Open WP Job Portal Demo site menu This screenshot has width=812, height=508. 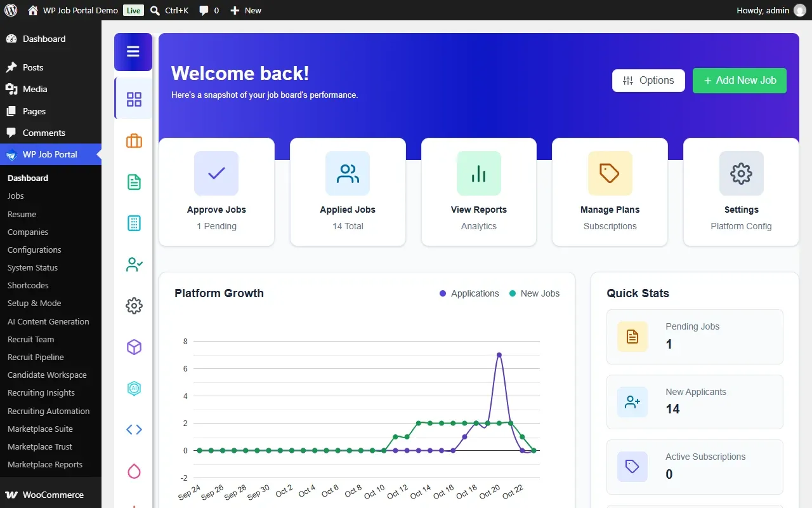coord(73,10)
